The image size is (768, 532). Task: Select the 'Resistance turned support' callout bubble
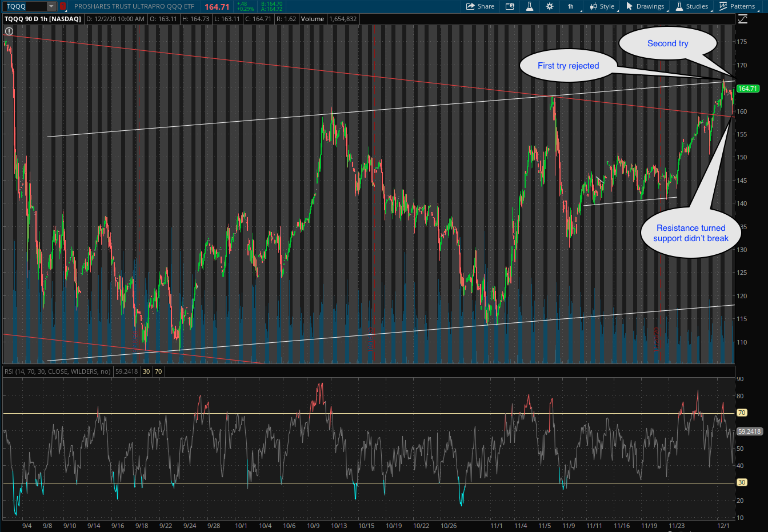(691, 233)
